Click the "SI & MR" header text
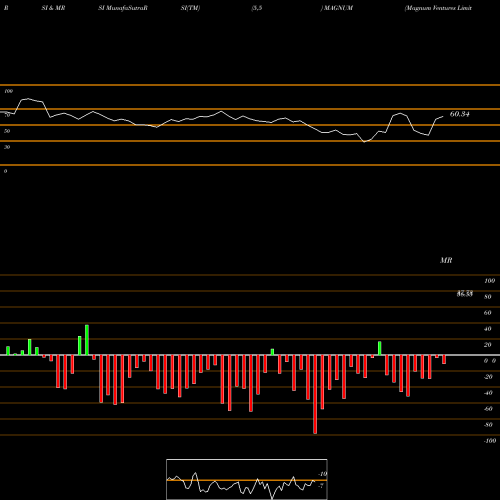 53,8
